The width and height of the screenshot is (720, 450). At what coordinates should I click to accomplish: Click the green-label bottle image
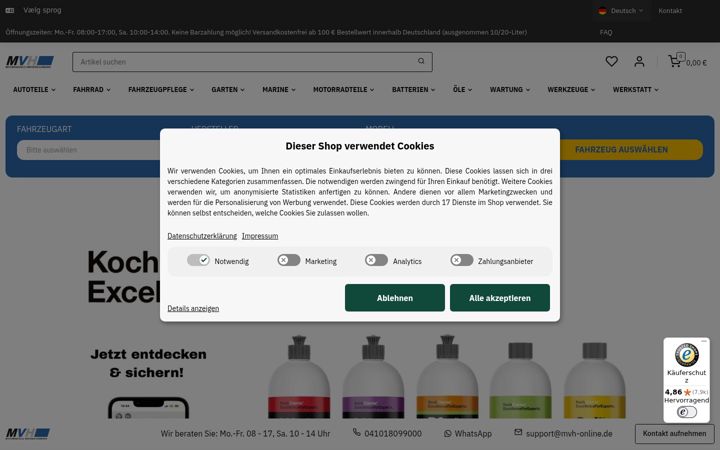[520, 380]
